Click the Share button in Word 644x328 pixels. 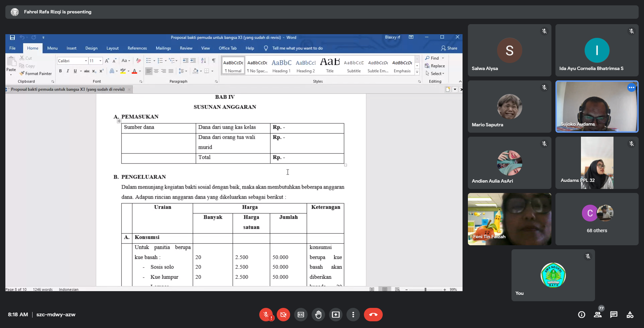pos(449,48)
